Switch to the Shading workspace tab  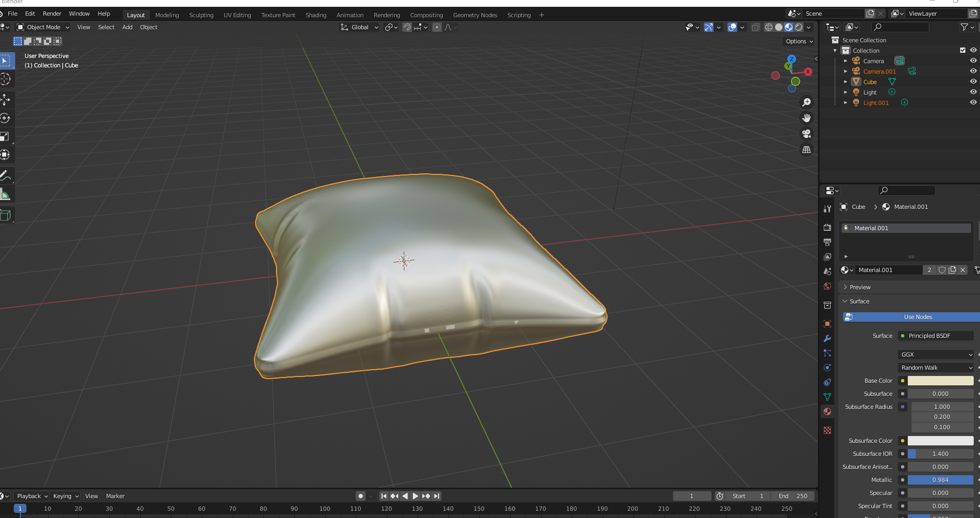point(316,15)
